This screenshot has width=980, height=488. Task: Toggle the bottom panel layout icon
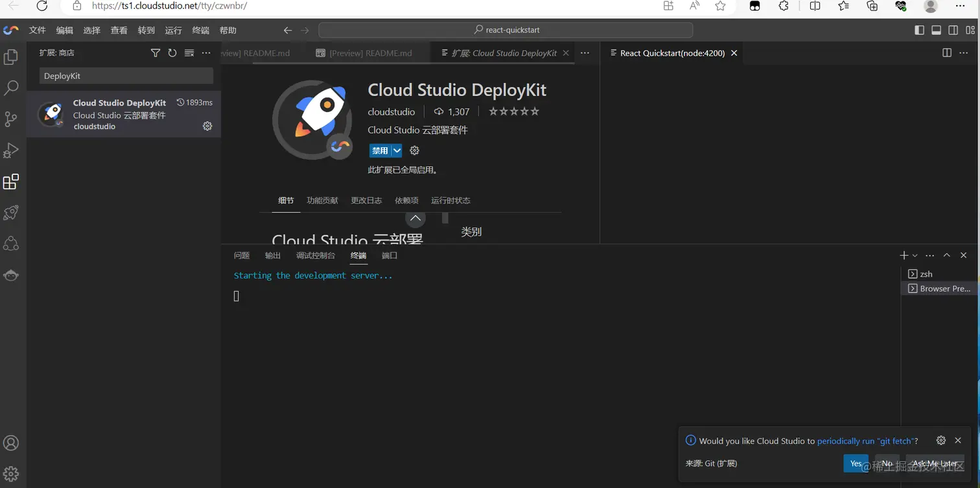(x=936, y=30)
